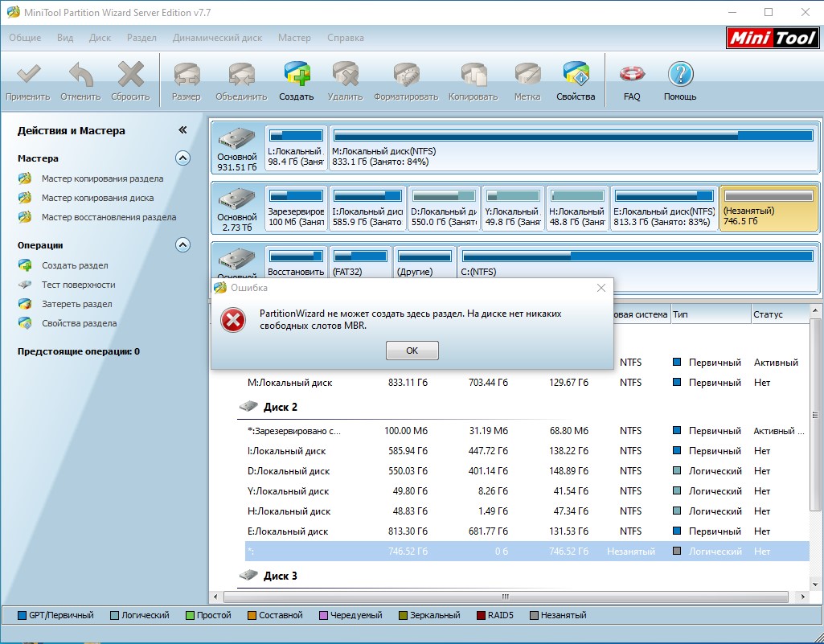The width and height of the screenshot is (824, 644).
Task: Select the H: 48.8 Гб partition block
Action: click(577, 208)
